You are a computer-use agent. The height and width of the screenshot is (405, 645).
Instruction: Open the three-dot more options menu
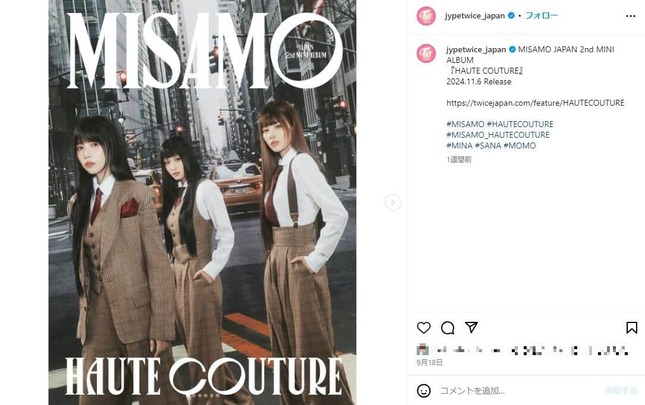[631, 16]
